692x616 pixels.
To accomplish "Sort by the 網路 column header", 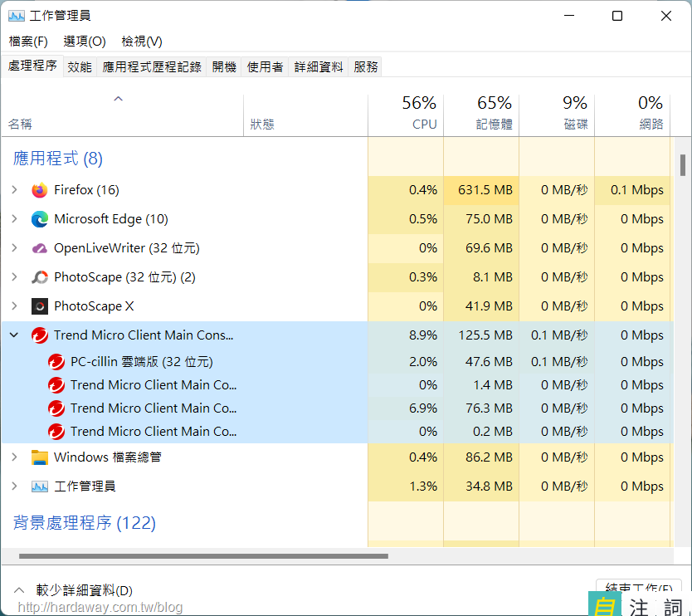I will coord(632,115).
